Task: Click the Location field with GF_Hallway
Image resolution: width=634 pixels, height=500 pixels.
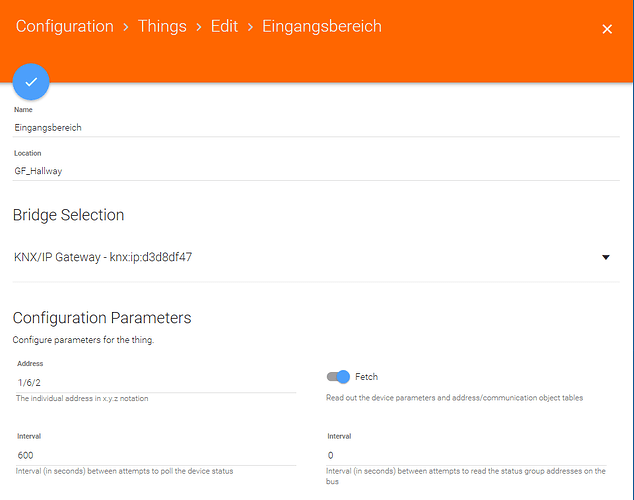Action: pos(150,171)
